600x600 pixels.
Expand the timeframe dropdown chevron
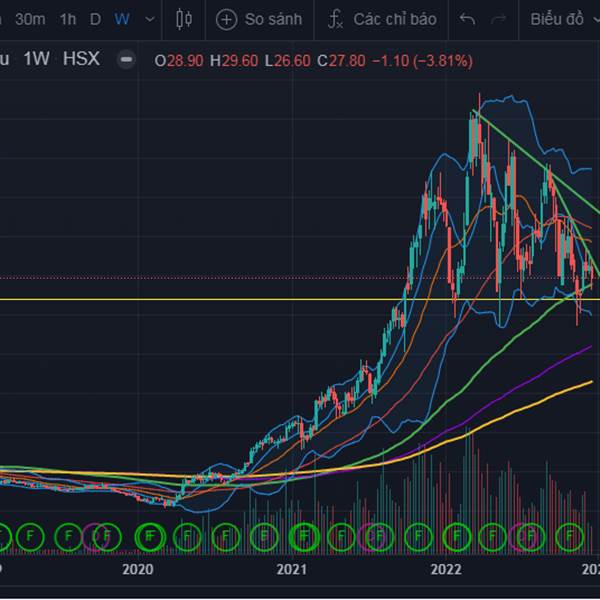(150, 19)
